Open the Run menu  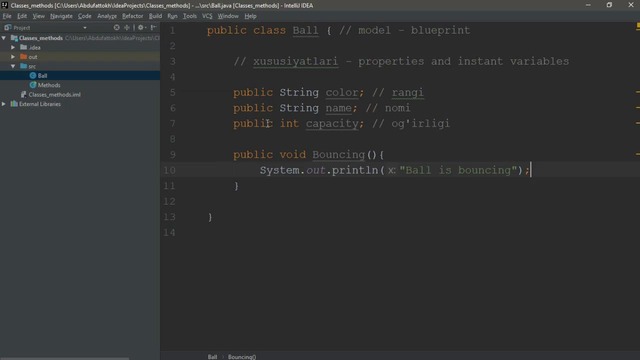tap(172, 16)
